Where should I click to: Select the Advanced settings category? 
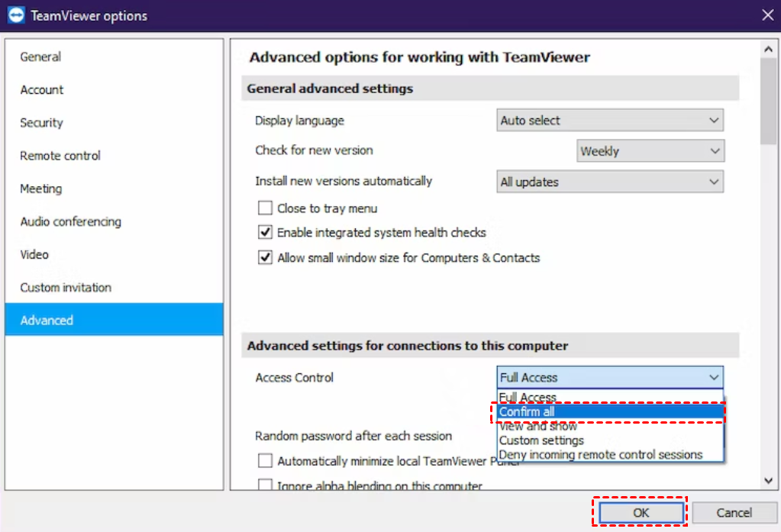point(114,319)
